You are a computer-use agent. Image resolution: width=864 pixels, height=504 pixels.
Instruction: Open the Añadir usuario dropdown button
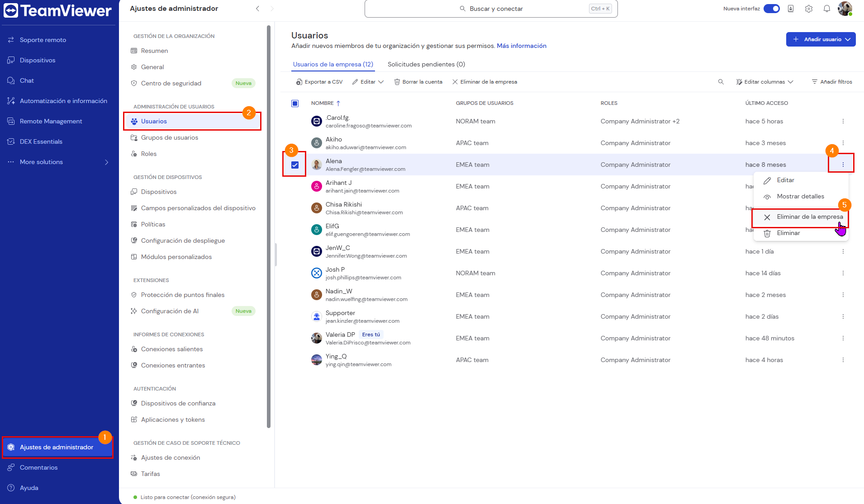(821, 39)
